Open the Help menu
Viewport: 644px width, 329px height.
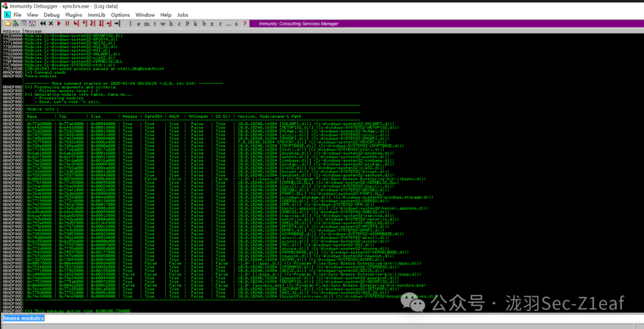pyautogui.click(x=166, y=15)
